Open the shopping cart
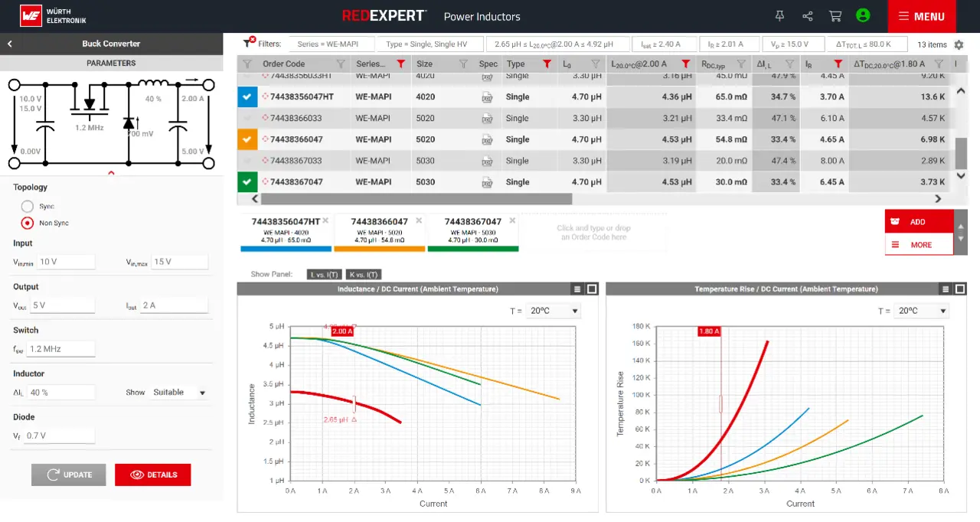Image resolution: width=980 pixels, height=522 pixels. [835, 16]
